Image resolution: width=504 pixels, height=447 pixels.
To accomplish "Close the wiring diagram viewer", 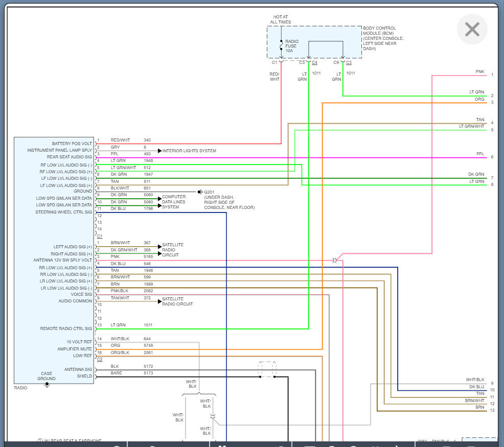I will tap(472, 29).
